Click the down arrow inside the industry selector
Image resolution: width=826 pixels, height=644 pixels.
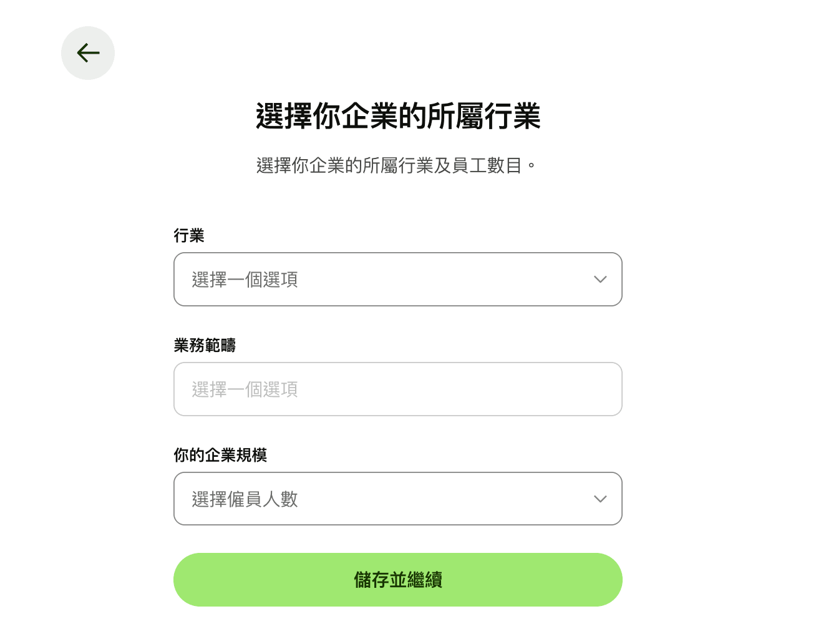point(600,279)
